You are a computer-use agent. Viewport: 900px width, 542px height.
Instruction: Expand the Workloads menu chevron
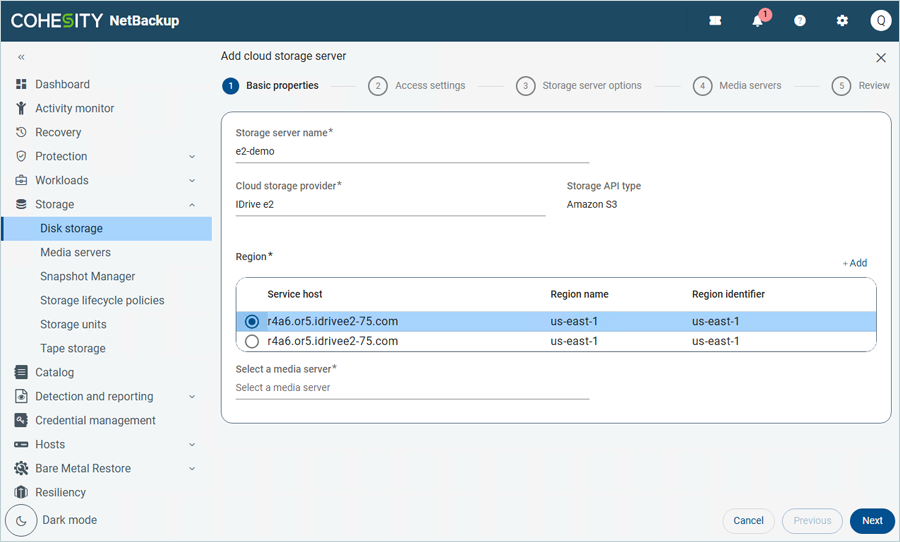click(192, 180)
